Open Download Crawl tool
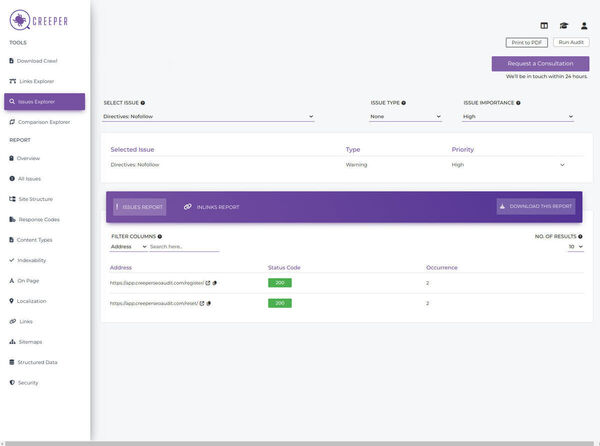Screen dimensions: 600x446 33,61
